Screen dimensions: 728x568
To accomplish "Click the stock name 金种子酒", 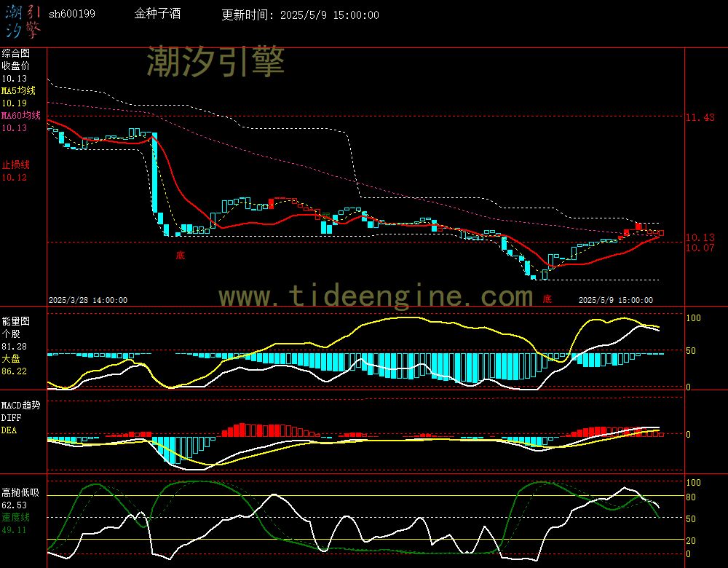I will (x=157, y=13).
